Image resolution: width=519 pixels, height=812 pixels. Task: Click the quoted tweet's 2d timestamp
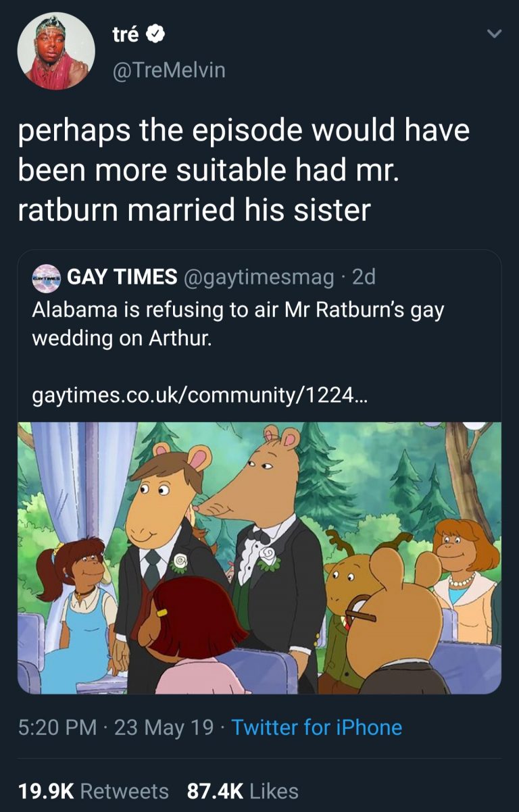point(364,276)
